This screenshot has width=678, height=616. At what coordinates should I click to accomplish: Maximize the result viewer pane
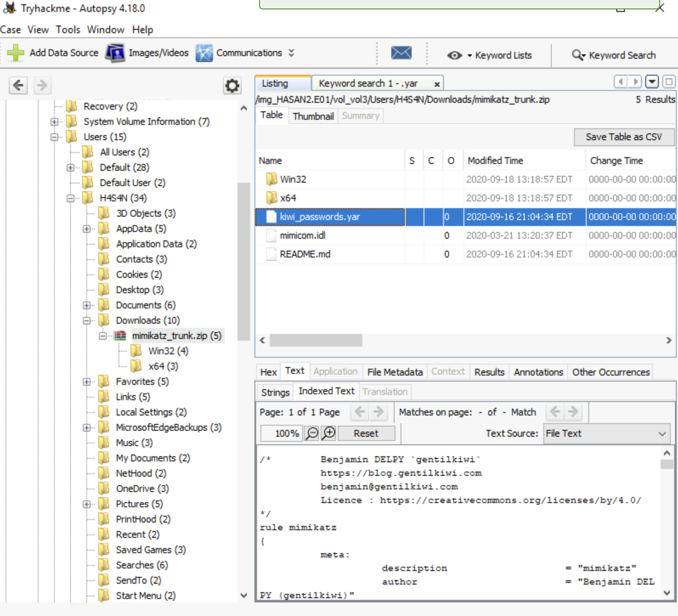(669, 82)
